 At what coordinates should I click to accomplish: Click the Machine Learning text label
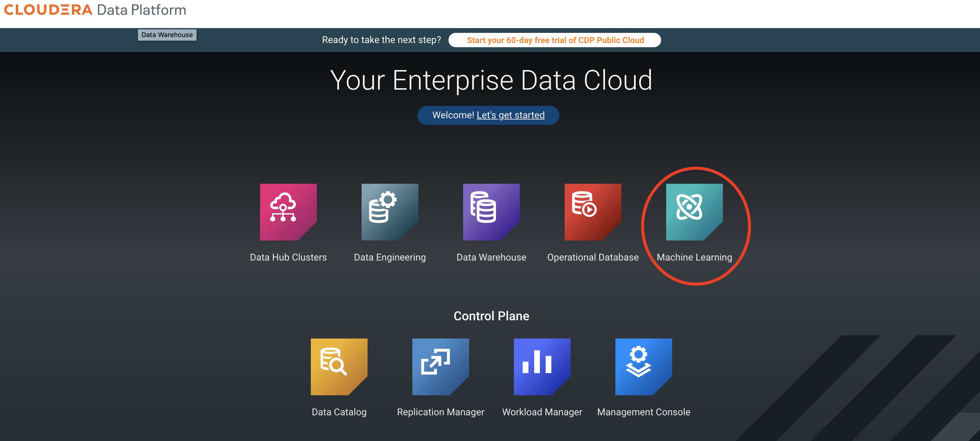[x=694, y=258]
